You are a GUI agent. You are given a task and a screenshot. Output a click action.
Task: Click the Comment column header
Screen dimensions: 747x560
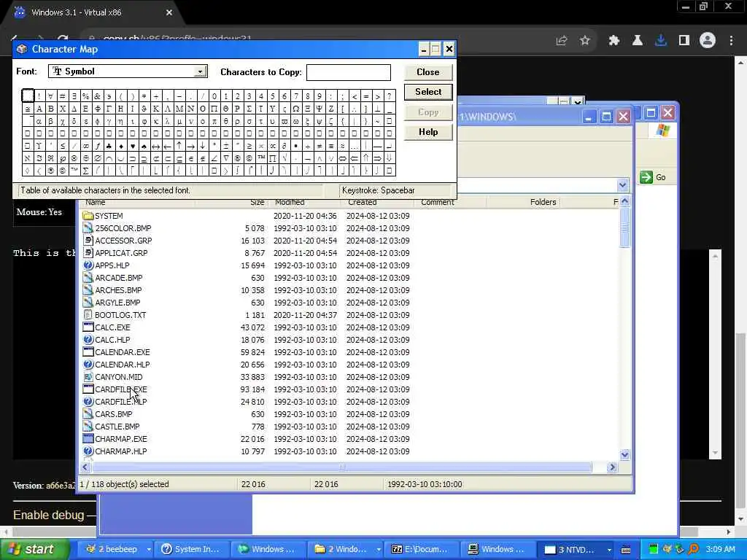coord(438,203)
